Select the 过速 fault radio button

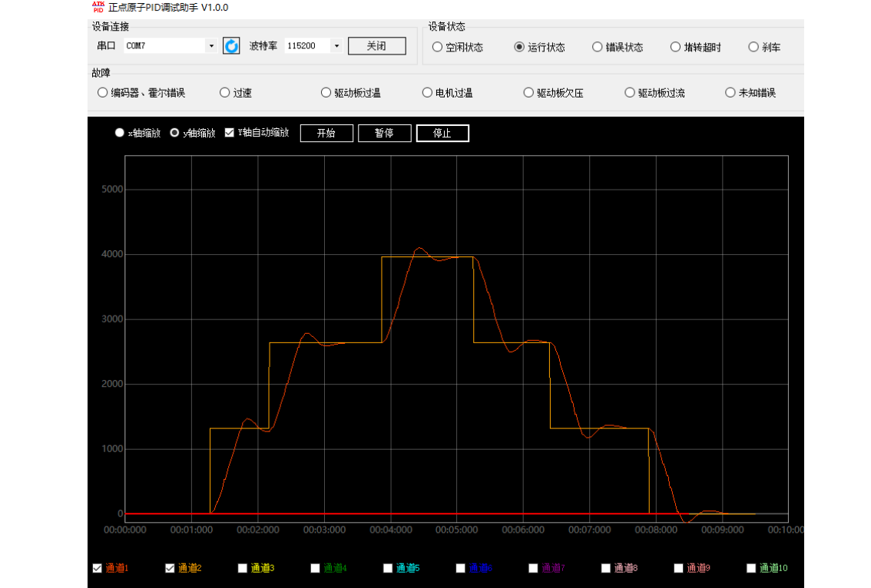[x=224, y=93]
